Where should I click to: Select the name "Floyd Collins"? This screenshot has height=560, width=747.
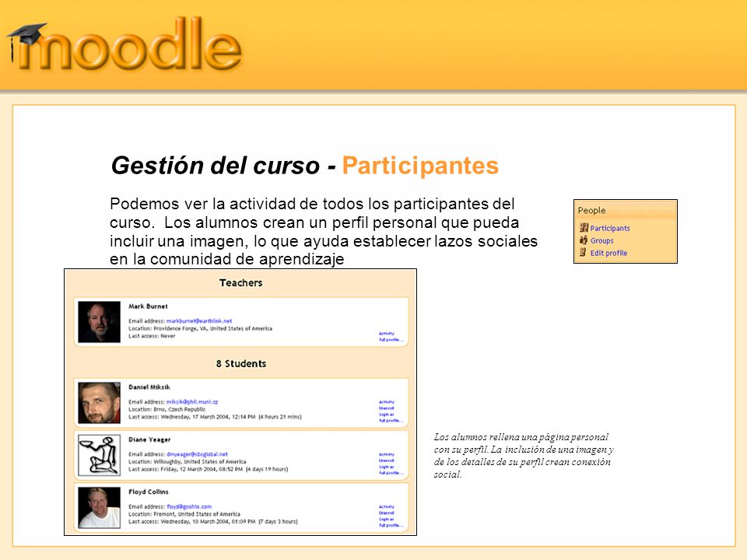click(x=148, y=492)
